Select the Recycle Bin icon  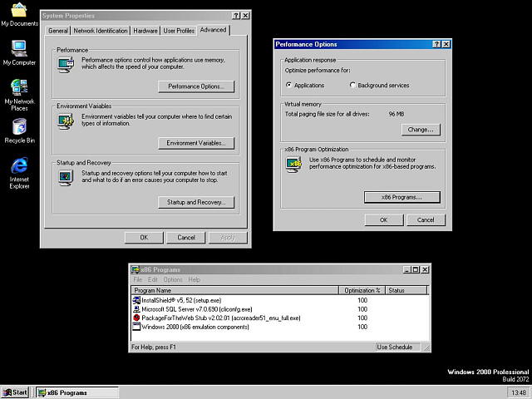(x=19, y=131)
